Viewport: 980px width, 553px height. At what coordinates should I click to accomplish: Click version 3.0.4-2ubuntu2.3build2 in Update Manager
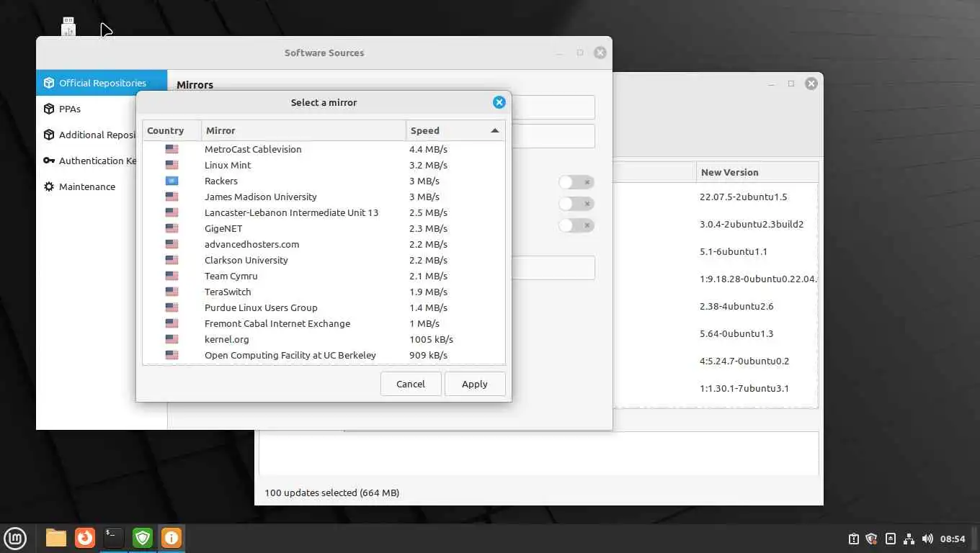pyautogui.click(x=752, y=224)
